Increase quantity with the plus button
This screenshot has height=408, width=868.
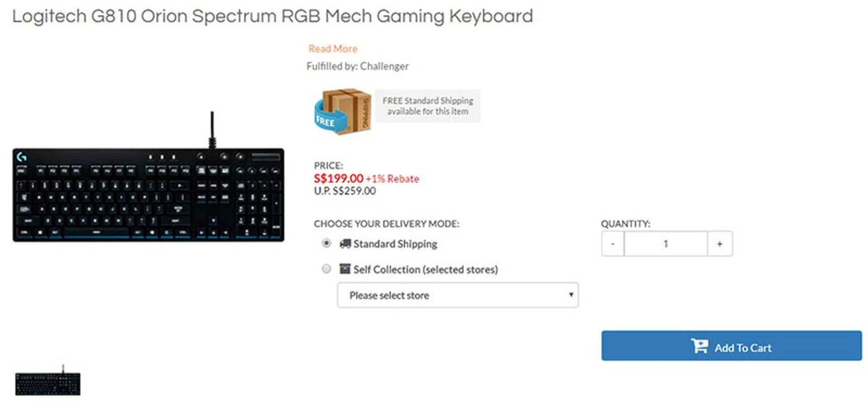click(720, 244)
